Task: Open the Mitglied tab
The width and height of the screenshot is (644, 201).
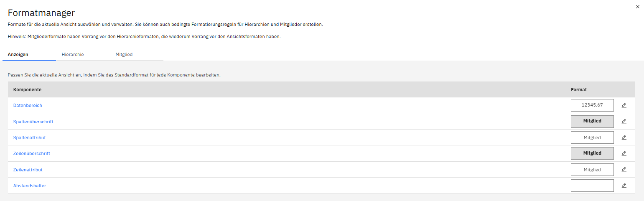Action: [124, 55]
